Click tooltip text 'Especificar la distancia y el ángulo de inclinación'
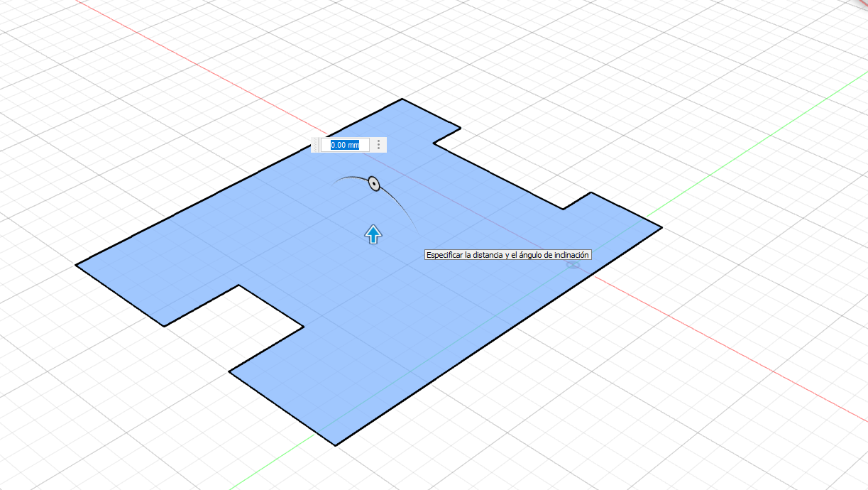 [x=507, y=255]
